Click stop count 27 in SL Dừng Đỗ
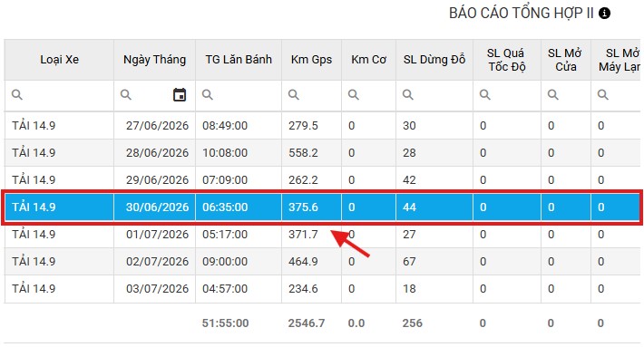The image size is (644, 347). click(409, 235)
